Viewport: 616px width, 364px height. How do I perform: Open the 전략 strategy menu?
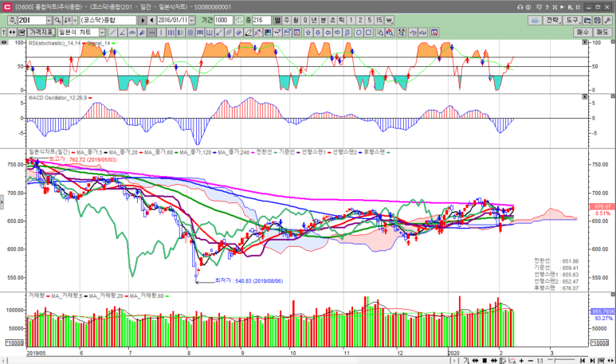(552, 20)
